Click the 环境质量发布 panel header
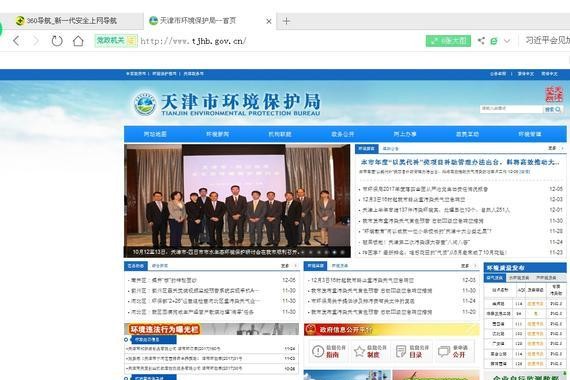 click(525, 268)
